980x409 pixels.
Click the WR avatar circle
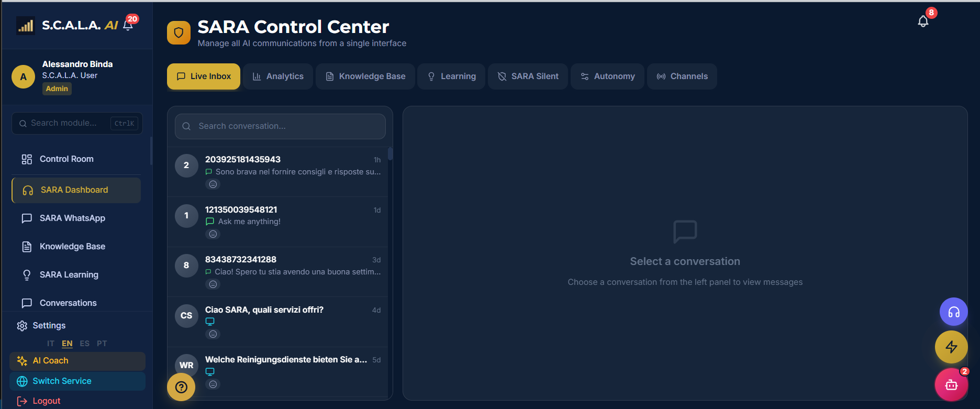click(x=186, y=366)
